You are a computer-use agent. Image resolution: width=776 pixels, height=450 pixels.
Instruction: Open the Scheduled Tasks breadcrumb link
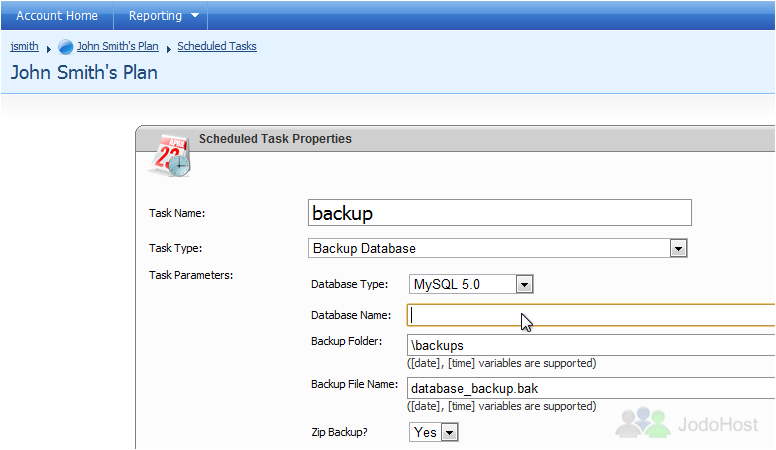(217, 46)
